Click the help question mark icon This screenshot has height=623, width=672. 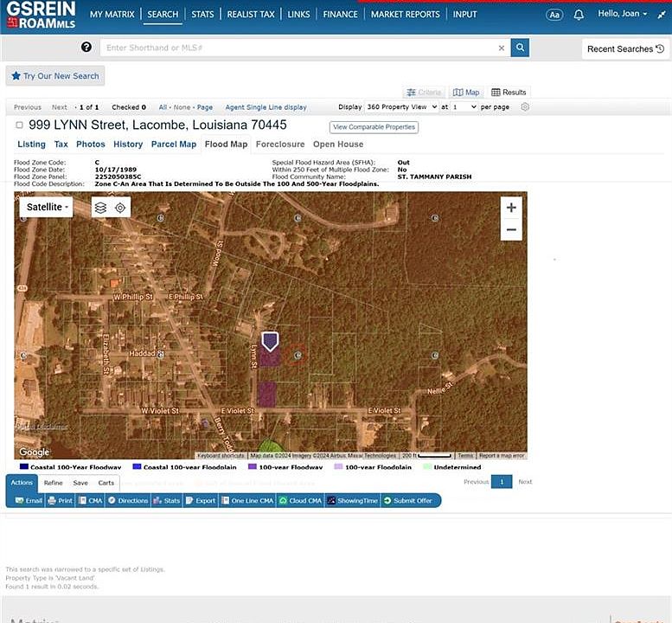[86, 47]
